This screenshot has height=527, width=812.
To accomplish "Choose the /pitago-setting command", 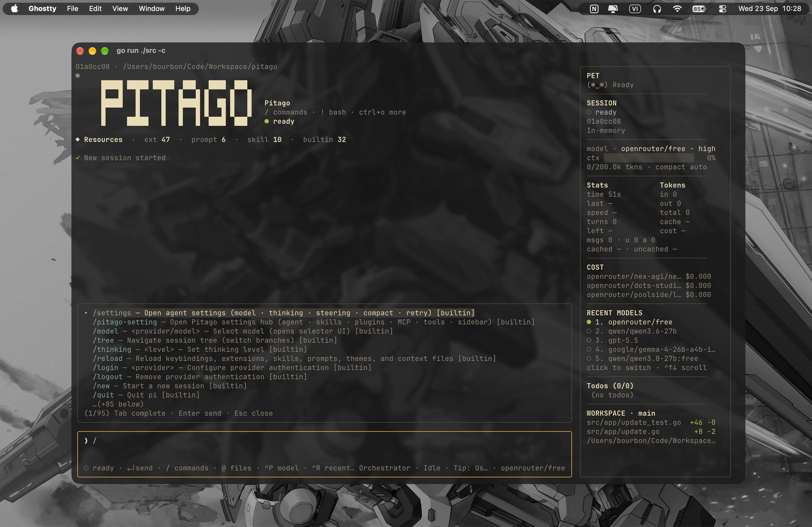I will 314,322.
